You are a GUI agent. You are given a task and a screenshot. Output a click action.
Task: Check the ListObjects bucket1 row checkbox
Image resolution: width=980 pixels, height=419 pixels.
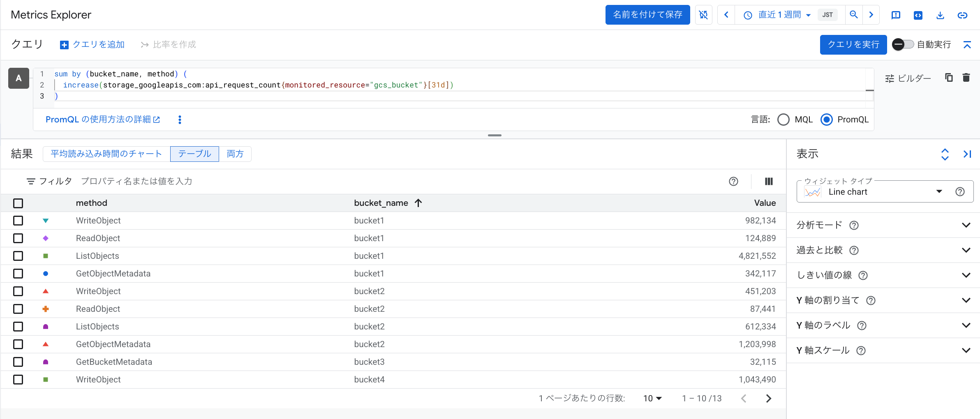tap(18, 256)
